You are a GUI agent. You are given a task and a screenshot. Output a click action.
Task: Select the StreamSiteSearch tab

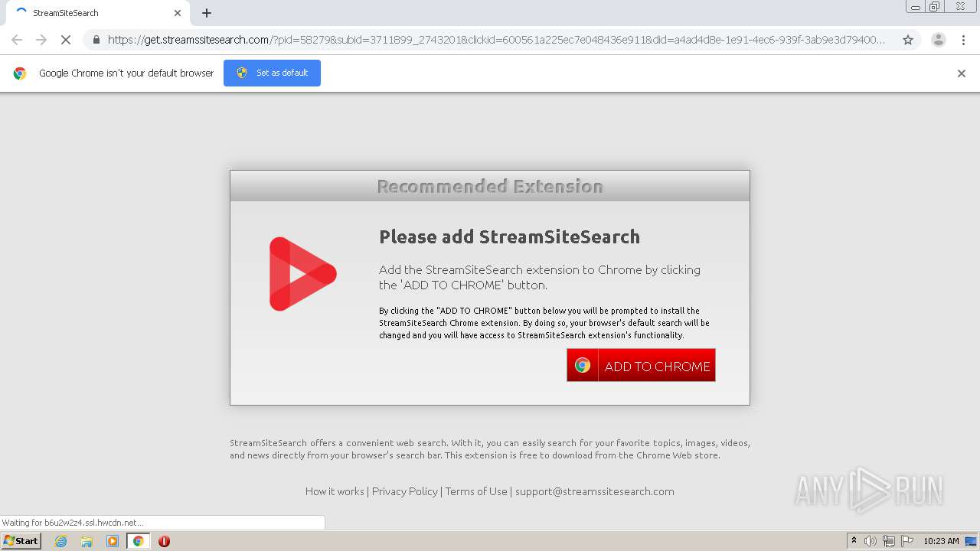coord(96,13)
